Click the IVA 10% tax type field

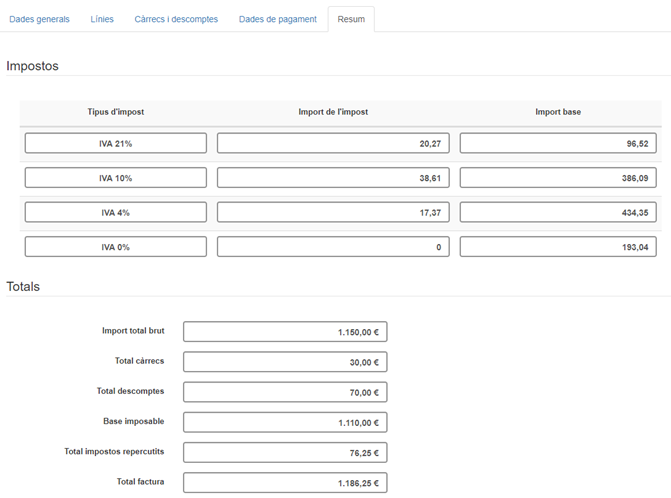[x=116, y=178]
